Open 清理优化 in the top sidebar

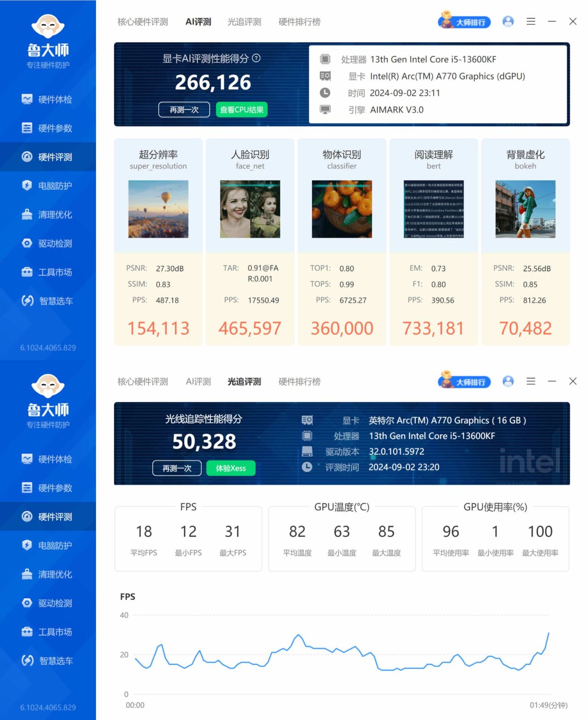pos(48,215)
